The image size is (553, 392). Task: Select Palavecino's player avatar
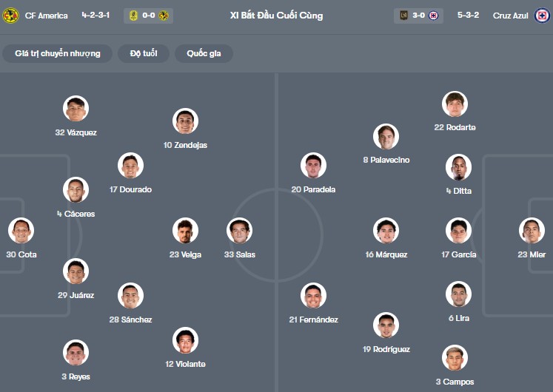386,137
